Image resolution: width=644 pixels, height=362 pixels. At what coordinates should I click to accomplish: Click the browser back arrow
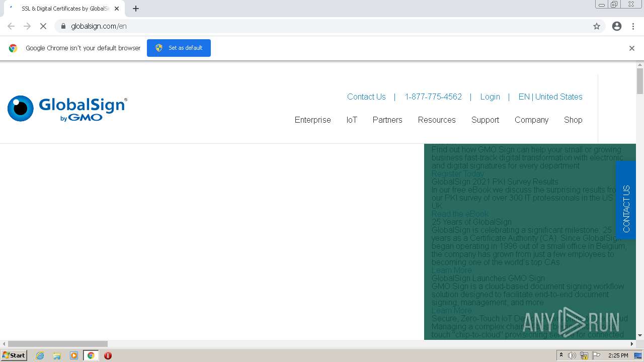[11, 26]
